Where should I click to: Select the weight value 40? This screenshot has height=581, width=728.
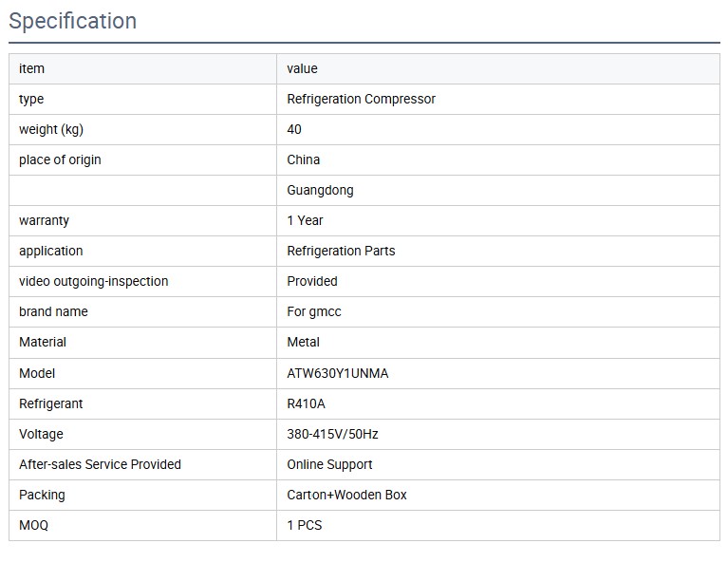tap(294, 129)
